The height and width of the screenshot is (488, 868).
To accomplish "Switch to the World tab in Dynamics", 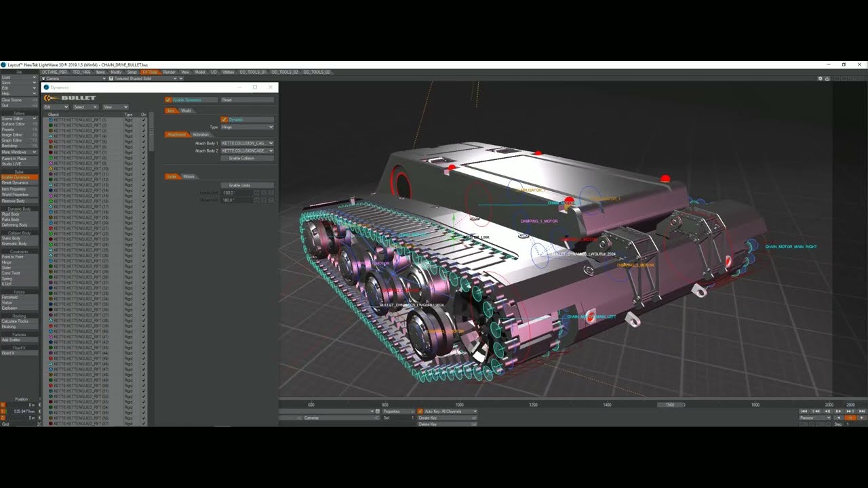I will click(x=186, y=110).
